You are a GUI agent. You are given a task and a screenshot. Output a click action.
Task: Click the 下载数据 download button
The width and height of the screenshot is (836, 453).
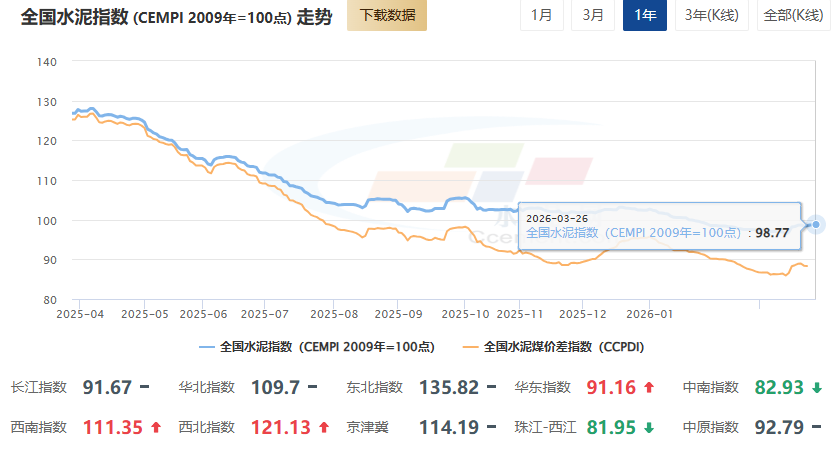coord(387,15)
